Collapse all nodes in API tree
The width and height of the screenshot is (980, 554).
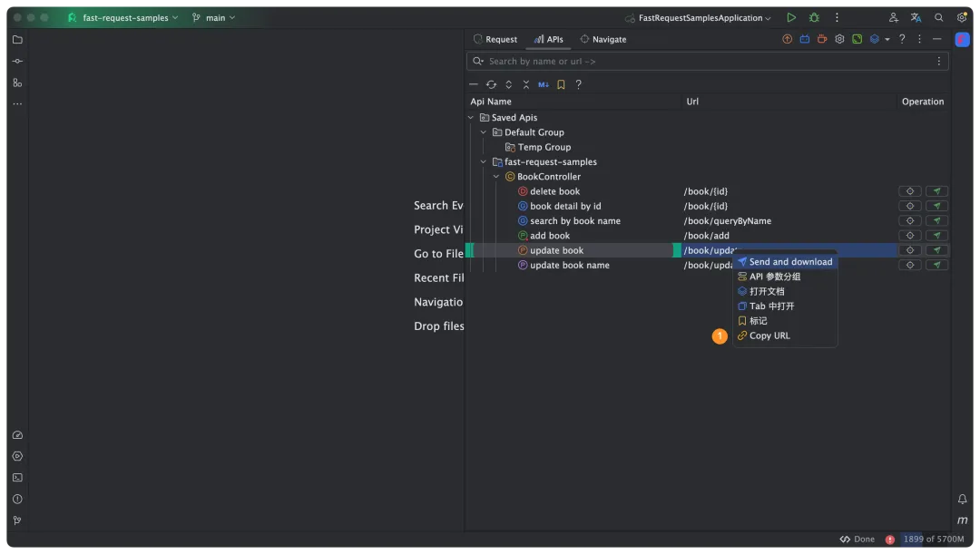526,84
